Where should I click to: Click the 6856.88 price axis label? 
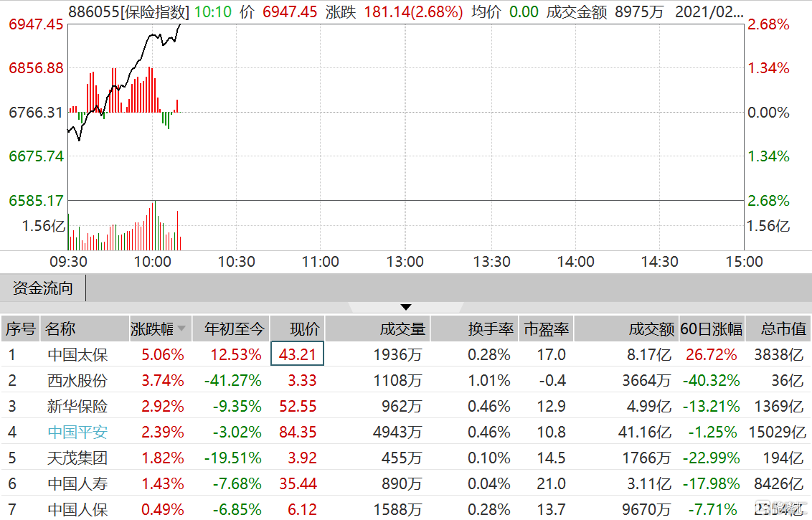pyautogui.click(x=36, y=68)
